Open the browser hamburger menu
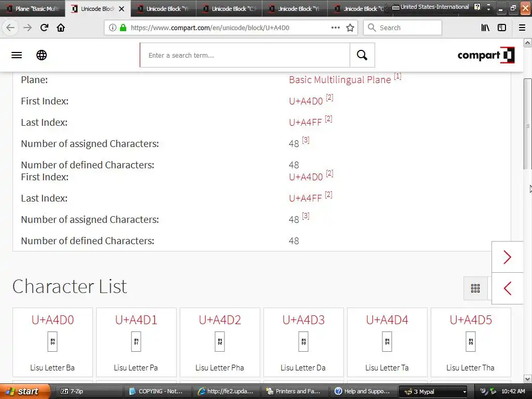Screen dimensions: 532x399 click(522, 28)
